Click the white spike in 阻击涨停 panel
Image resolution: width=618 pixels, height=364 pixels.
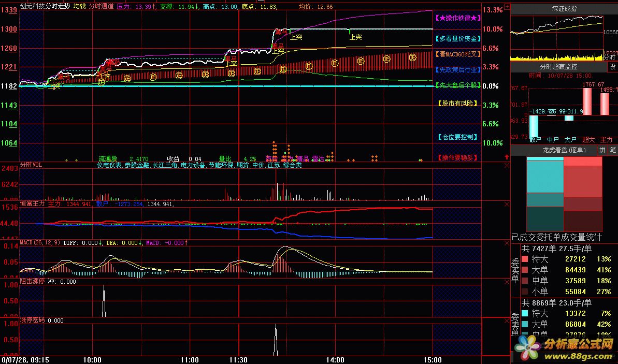pyautogui.click(x=104, y=301)
